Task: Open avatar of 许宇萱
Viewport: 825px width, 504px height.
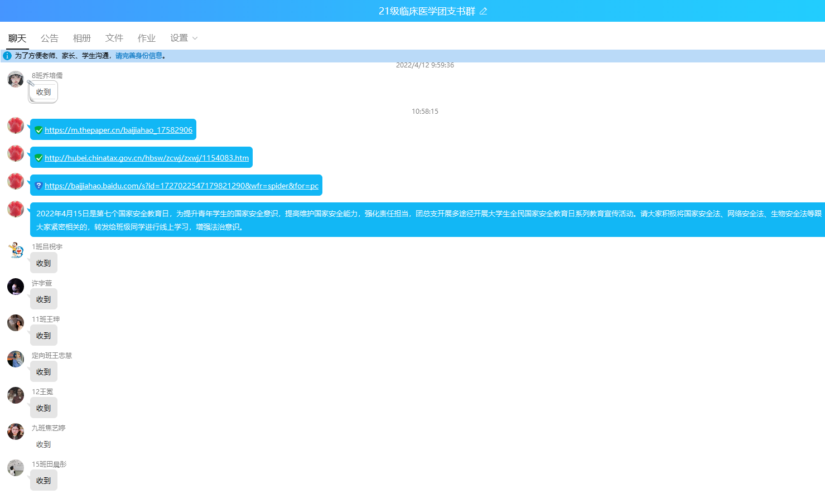Action: point(16,287)
